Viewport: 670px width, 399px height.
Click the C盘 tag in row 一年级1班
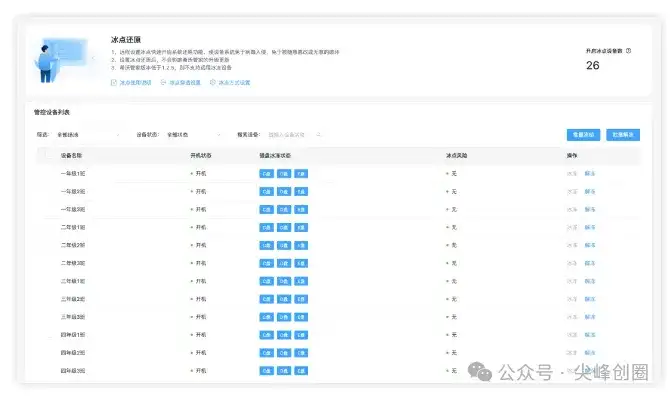pyautogui.click(x=267, y=173)
